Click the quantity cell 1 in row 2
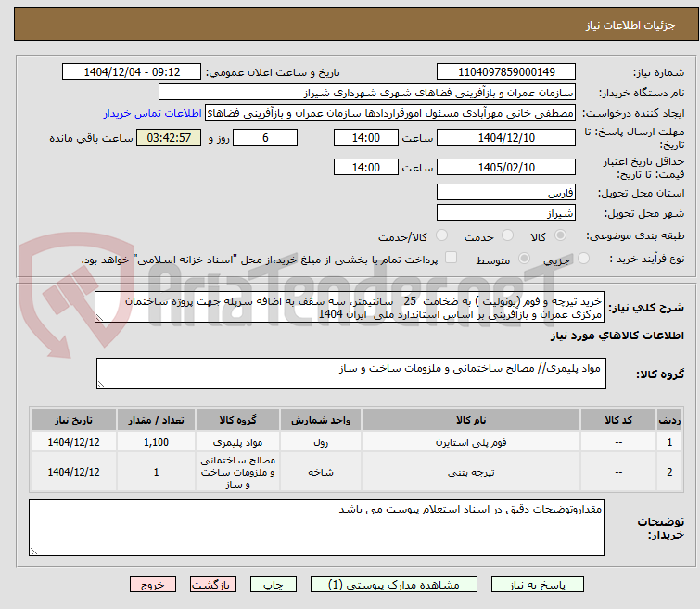The image size is (700, 609). [156, 473]
